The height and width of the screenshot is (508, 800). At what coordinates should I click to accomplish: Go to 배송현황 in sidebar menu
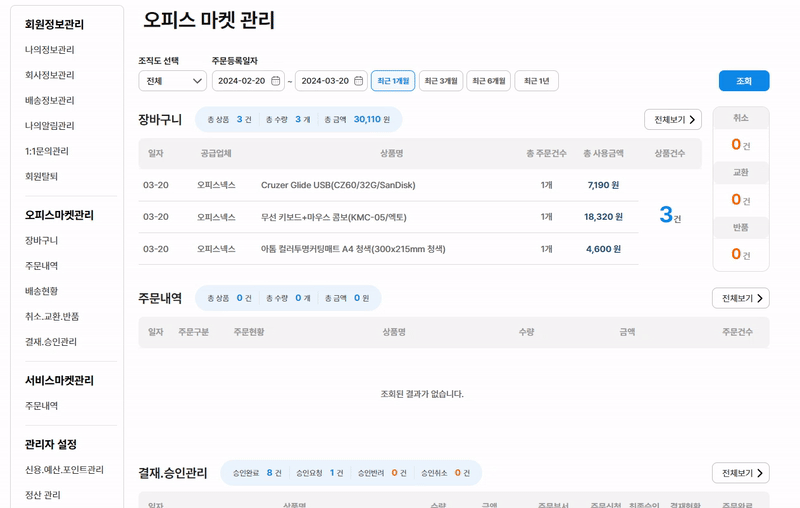coord(42,291)
